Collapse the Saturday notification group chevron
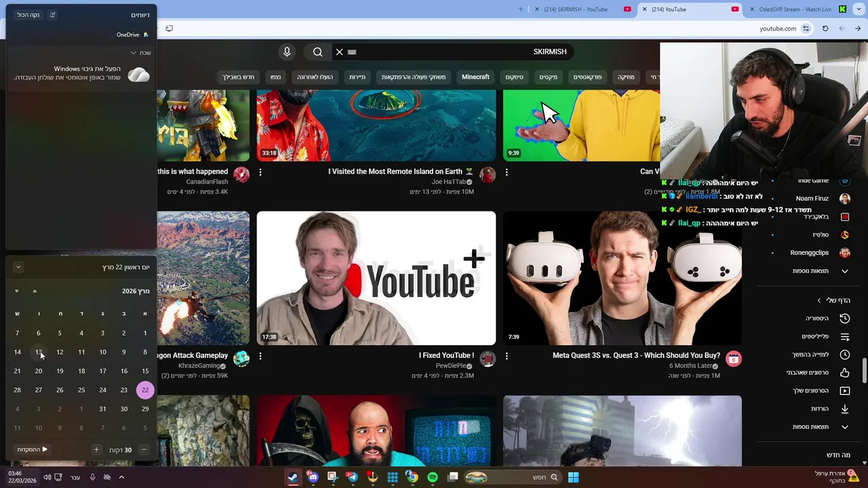868x488 pixels. 134,53
